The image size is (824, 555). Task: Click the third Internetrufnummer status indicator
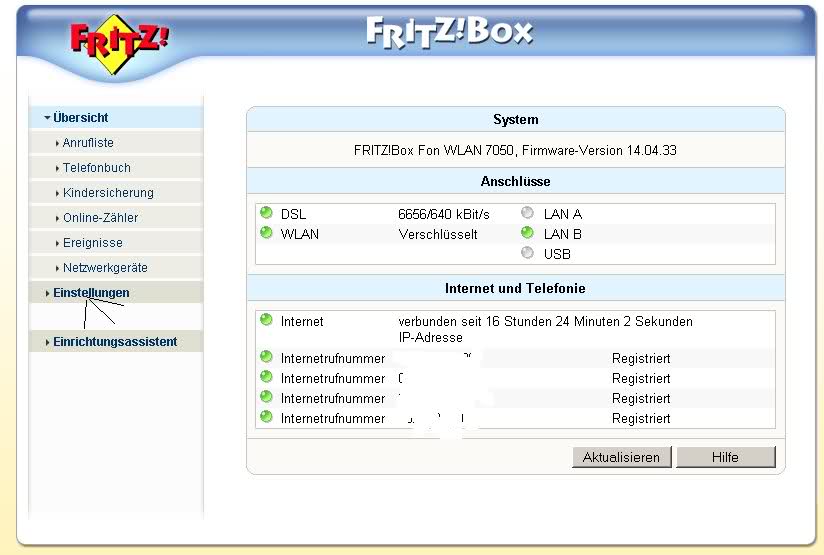(x=266, y=397)
